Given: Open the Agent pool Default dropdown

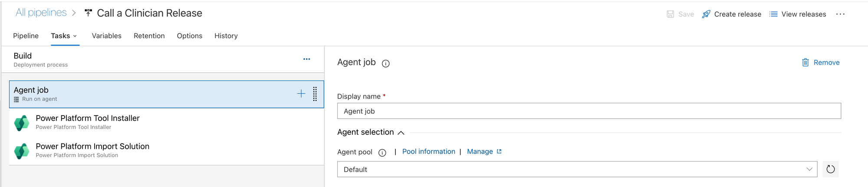Looking at the screenshot, I should (577, 169).
